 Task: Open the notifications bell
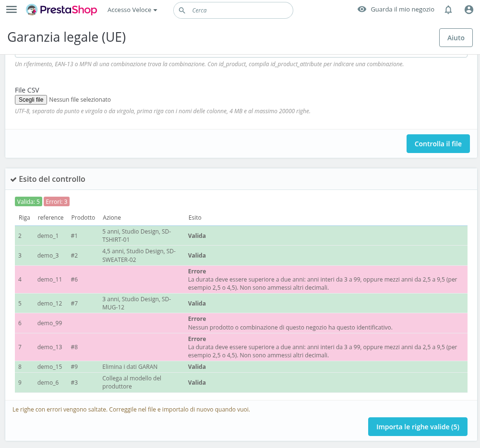tap(448, 10)
